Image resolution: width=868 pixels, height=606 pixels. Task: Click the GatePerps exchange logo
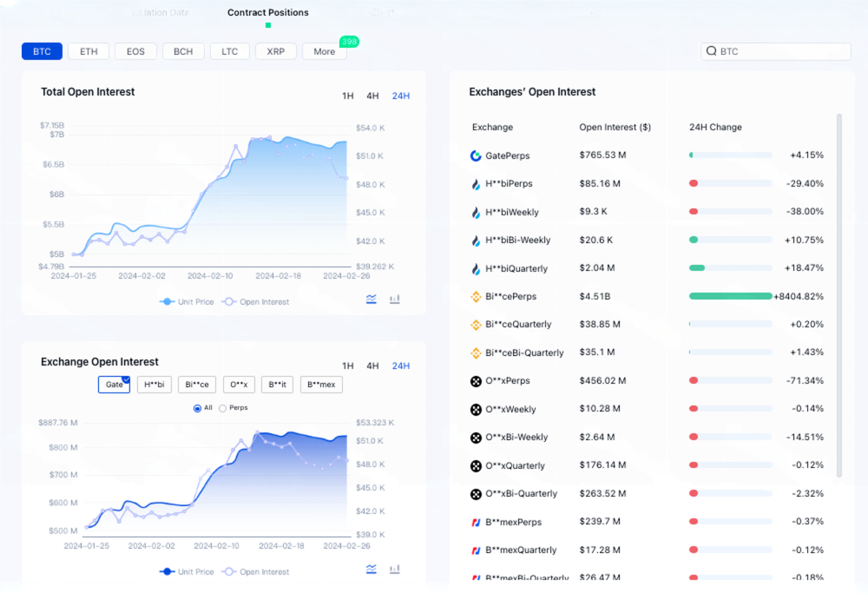(476, 155)
